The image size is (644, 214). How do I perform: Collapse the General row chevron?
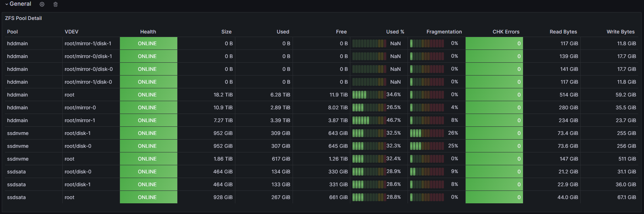coord(7,4)
